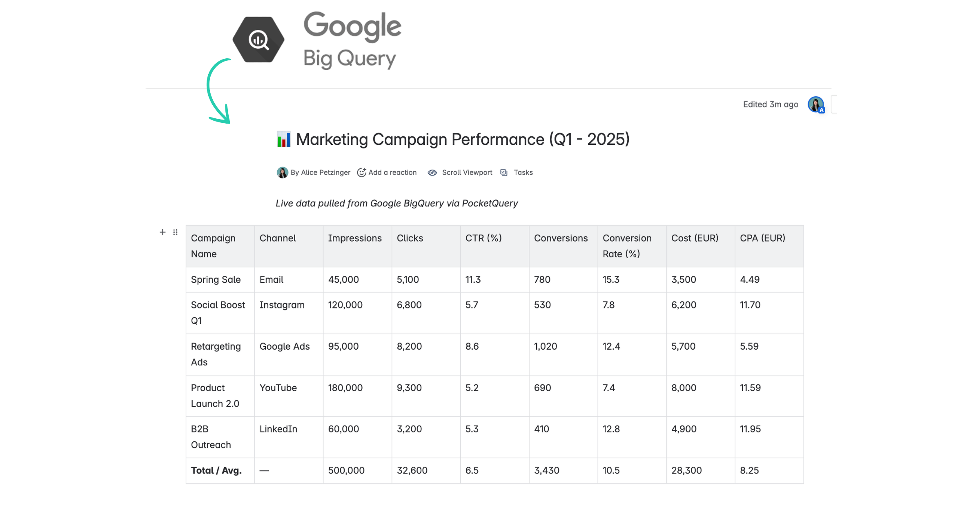Click the Cost (EUR) column header
The image size is (980, 514).
coord(701,246)
